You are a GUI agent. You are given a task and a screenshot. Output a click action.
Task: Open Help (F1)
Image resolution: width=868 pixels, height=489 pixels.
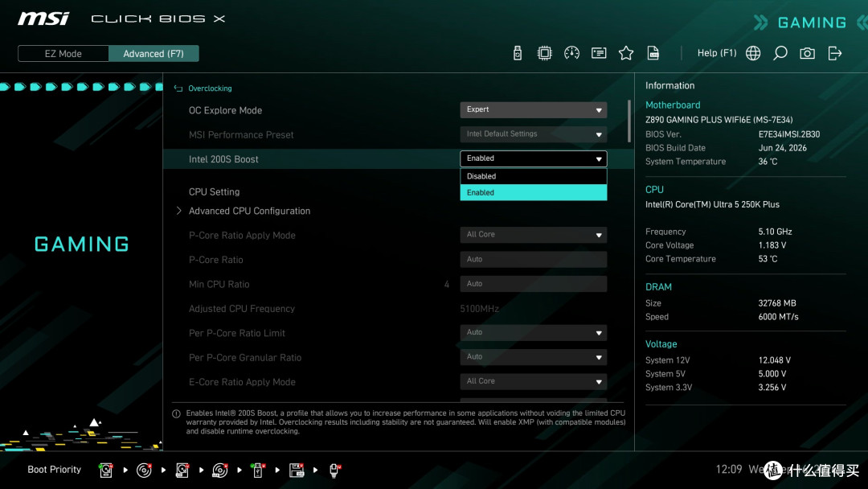click(717, 53)
